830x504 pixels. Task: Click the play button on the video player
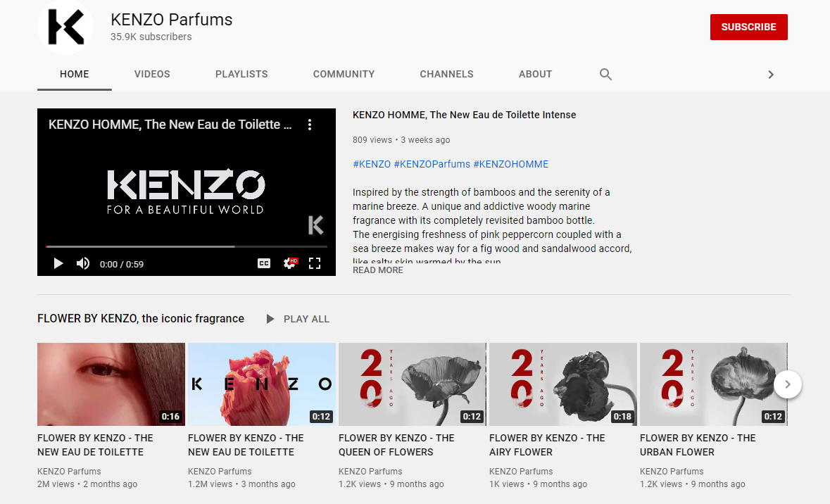58,263
